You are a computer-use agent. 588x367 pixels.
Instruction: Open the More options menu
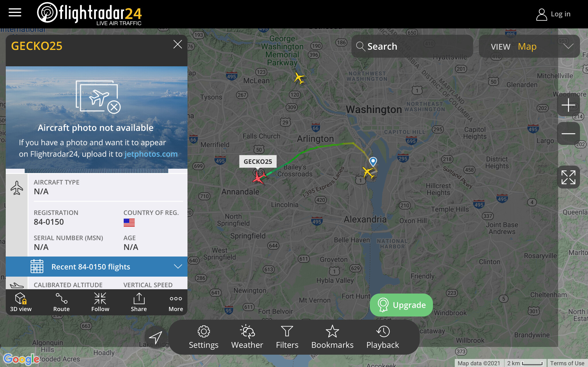click(176, 302)
